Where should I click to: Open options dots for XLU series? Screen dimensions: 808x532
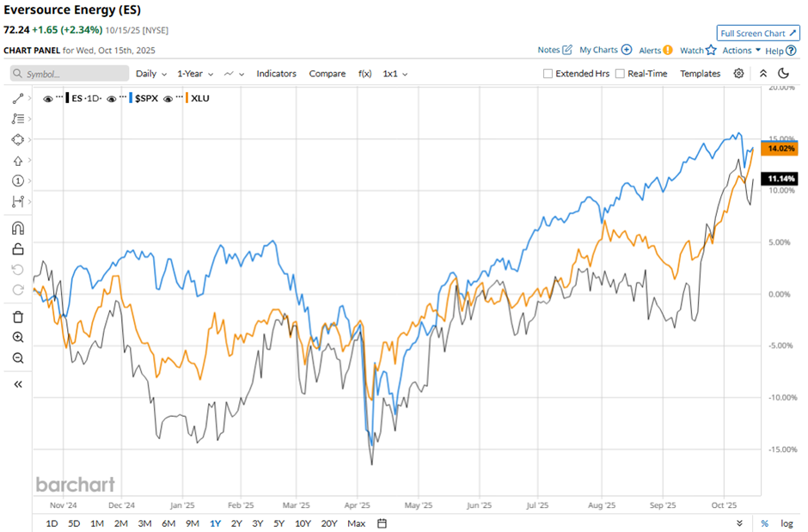click(x=179, y=97)
